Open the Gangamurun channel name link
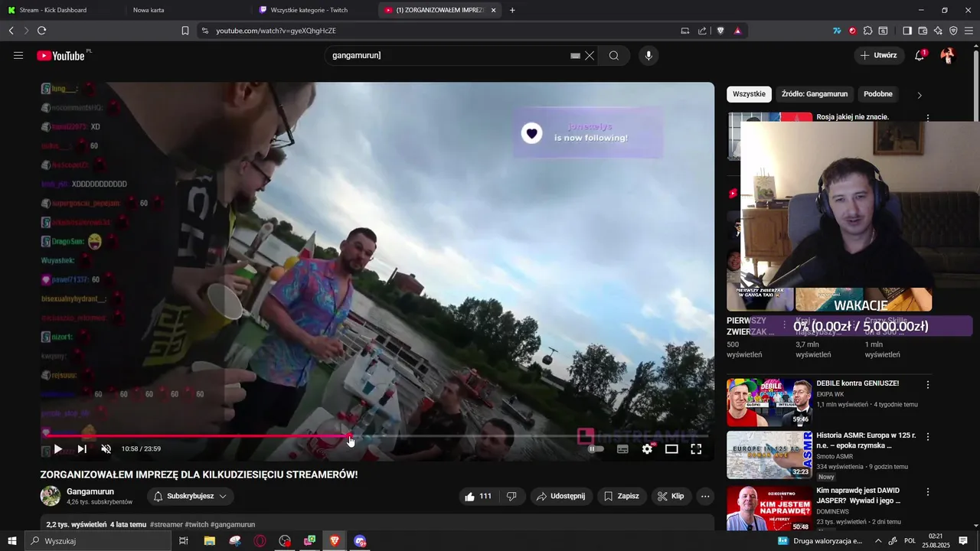Viewport: 980px width, 551px height. [90, 491]
